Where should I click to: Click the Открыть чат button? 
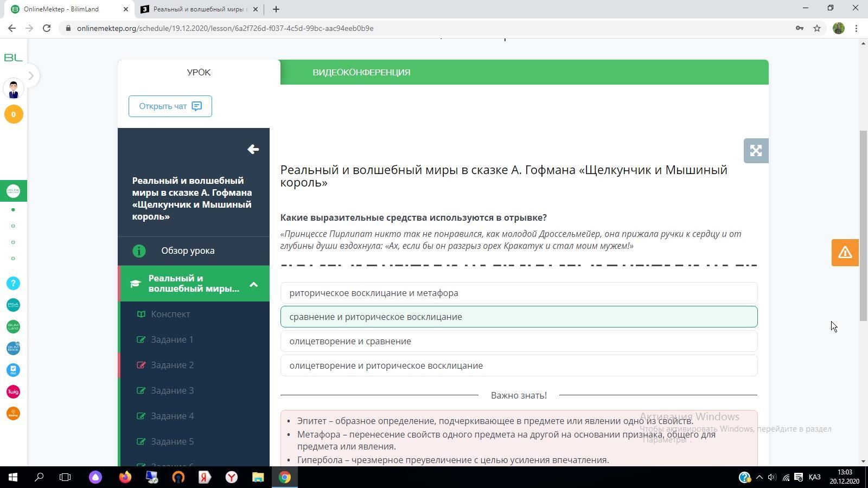point(170,106)
